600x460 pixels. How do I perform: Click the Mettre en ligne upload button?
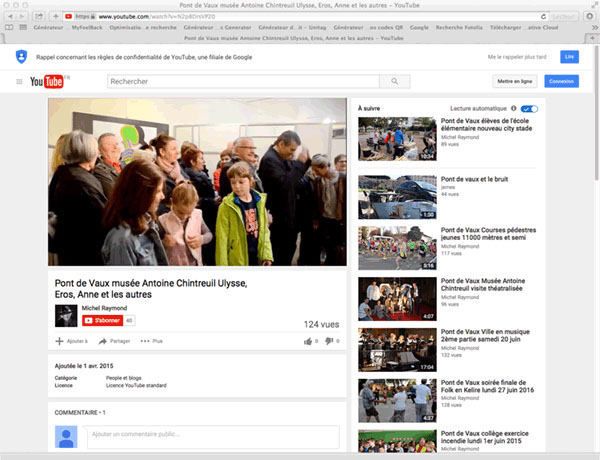click(514, 81)
